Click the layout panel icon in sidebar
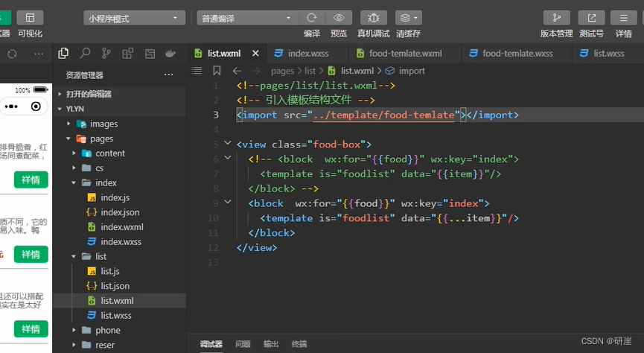The width and height of the screenshot is (644, 353). tap(150, 54)
